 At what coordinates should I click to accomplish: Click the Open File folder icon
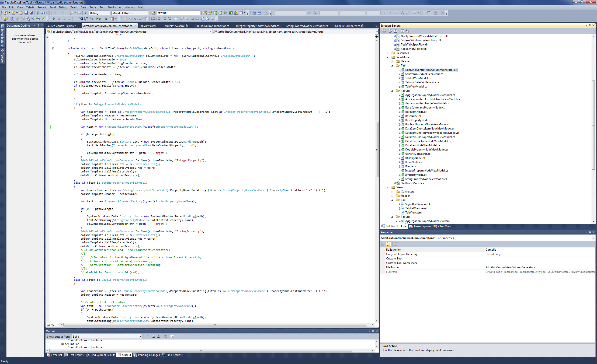coord(21,13)
